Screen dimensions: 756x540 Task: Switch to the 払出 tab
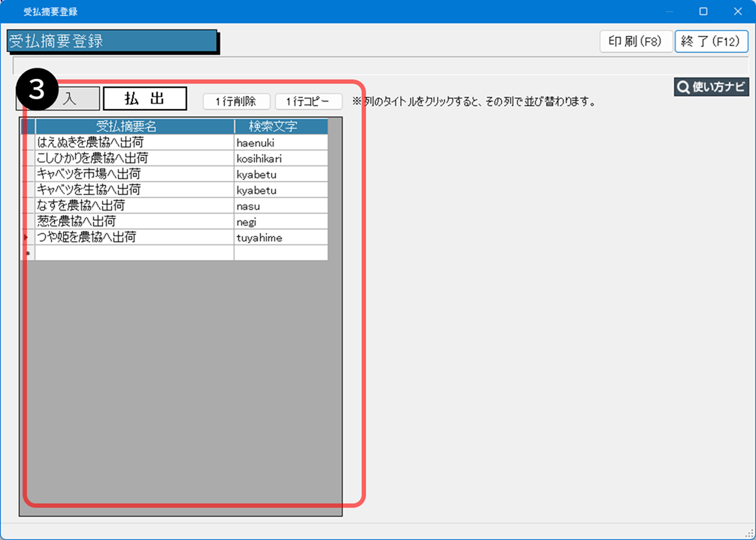[x=144, y=99]
